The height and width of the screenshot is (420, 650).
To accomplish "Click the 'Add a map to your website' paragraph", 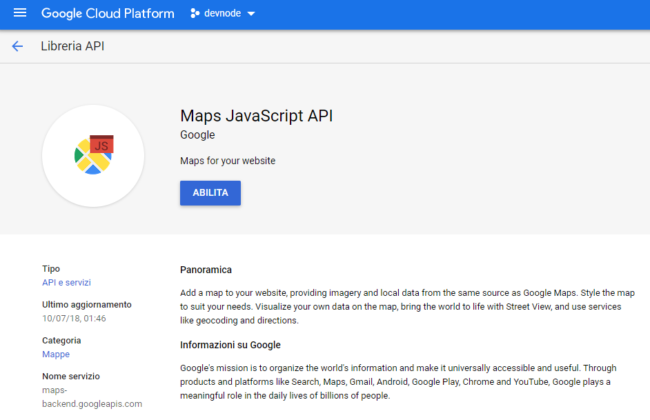I will pyautogui.click(x=407, y=307).
